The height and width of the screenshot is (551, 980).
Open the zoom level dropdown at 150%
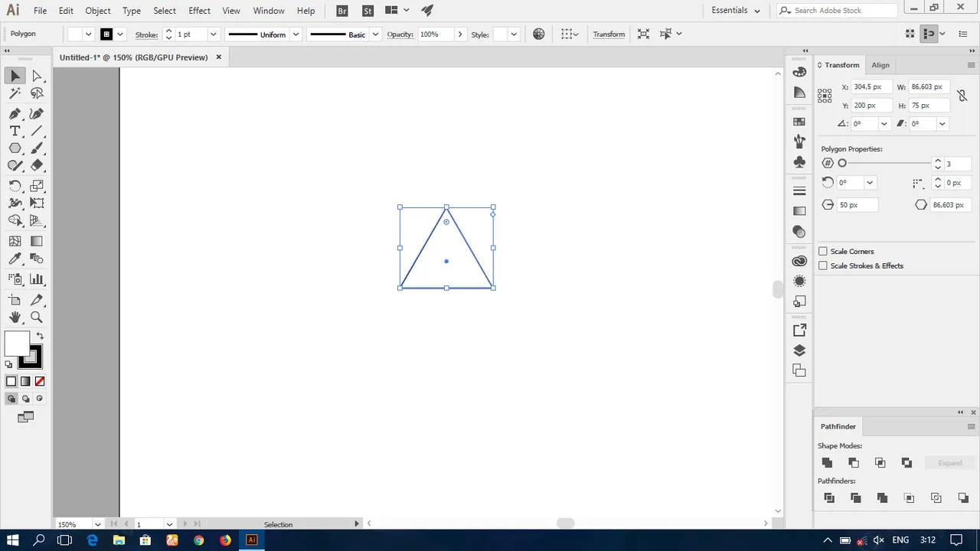(x=97, y=524)
